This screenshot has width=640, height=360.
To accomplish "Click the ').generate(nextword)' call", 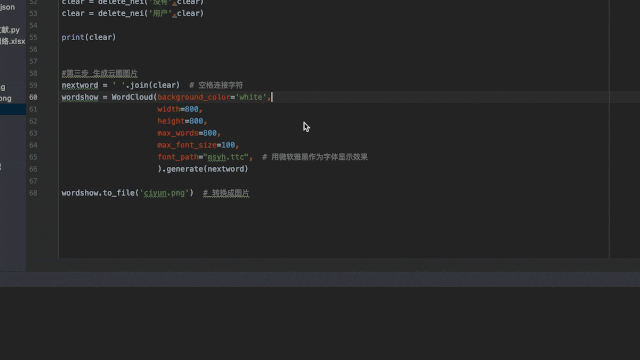I will point(203,169).
